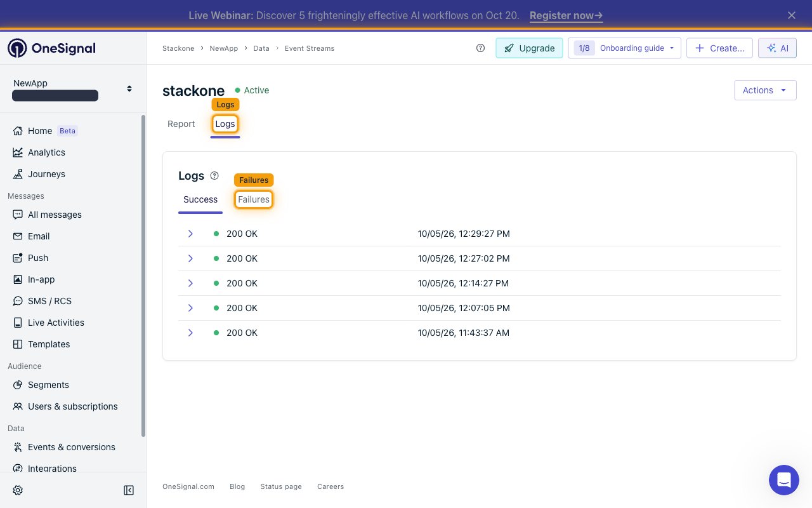Click the Email envelope icon

click(18, 236)
